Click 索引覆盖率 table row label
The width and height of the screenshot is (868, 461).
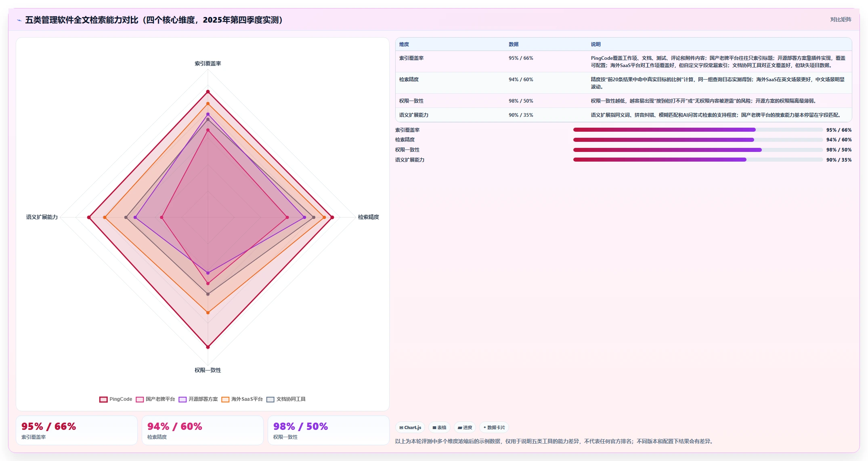click(411, 58)
